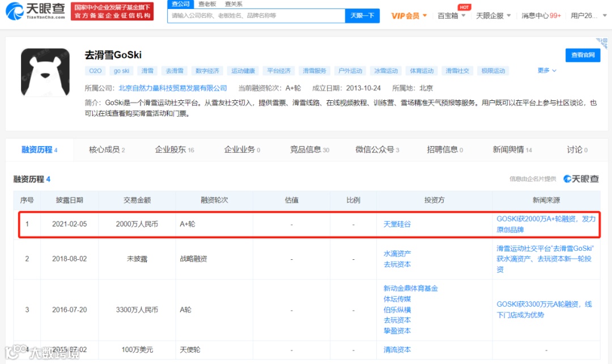
Task: Click the go ski tag
Action: pos(121,71)
